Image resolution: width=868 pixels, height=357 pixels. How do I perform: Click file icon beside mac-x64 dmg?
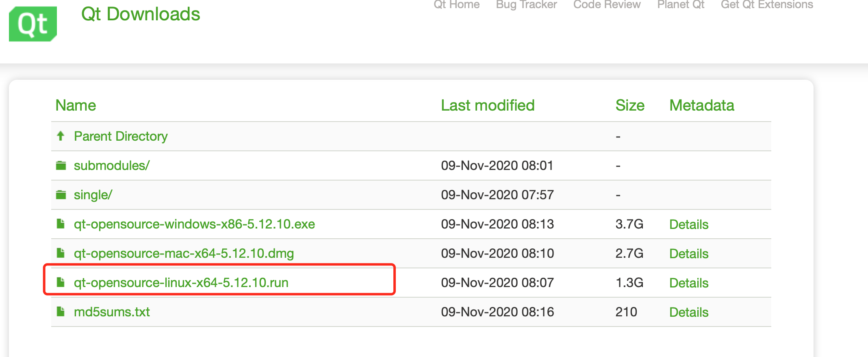tap(61, 253)
